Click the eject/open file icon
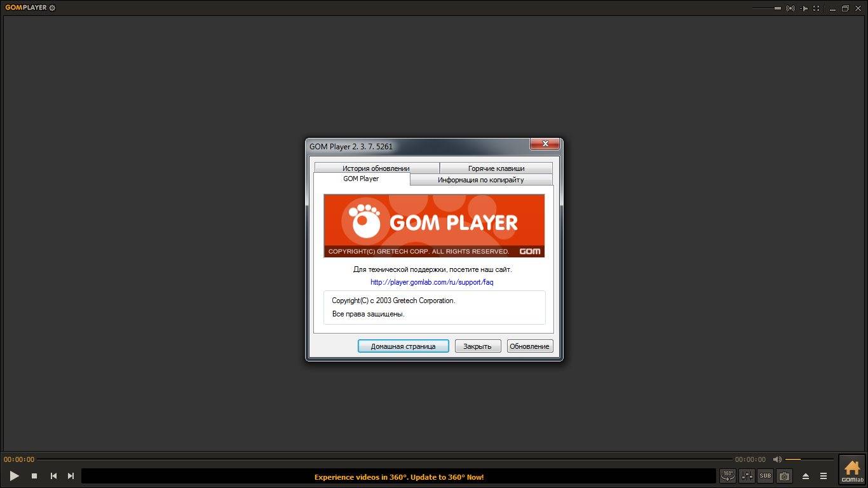 (x=806, y=476)
